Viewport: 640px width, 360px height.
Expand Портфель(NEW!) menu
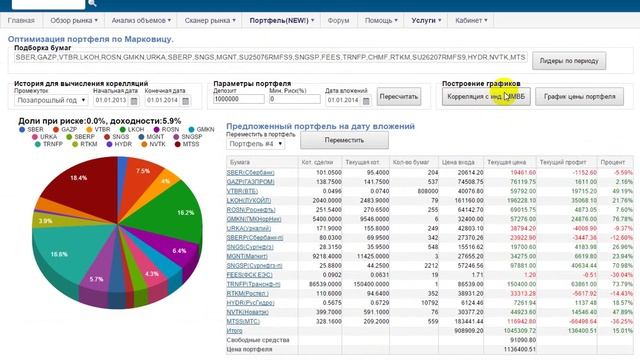(282, 20)
